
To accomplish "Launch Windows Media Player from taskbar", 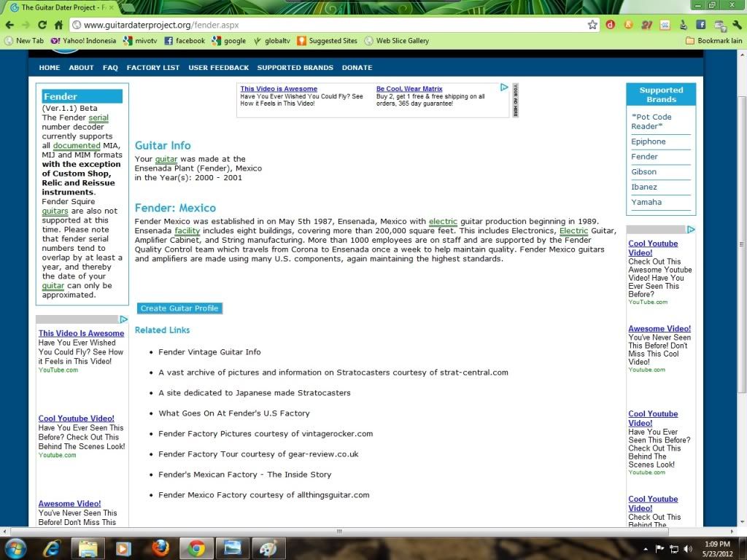I will 123,548.
